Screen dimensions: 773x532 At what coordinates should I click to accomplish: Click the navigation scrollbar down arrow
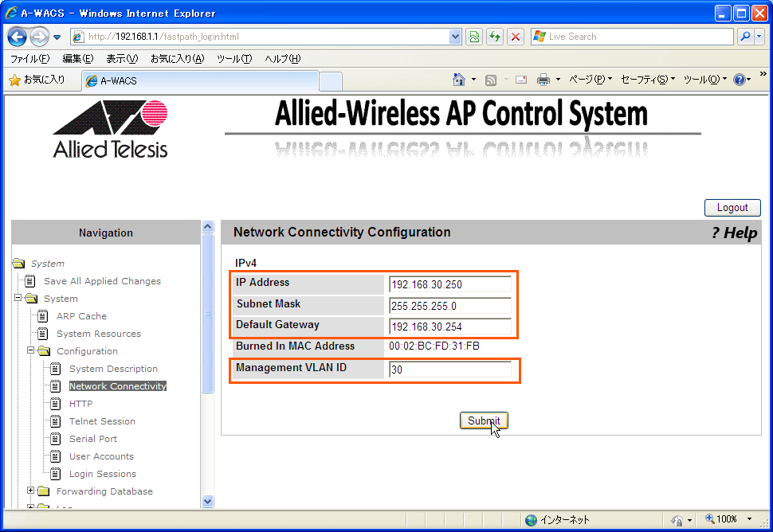point(207,501)
